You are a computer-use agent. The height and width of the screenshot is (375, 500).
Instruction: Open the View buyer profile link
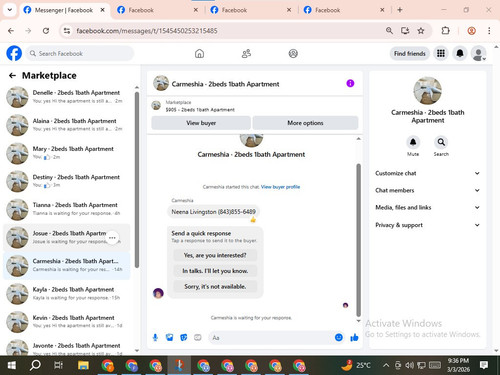click(x=280, y=187)
